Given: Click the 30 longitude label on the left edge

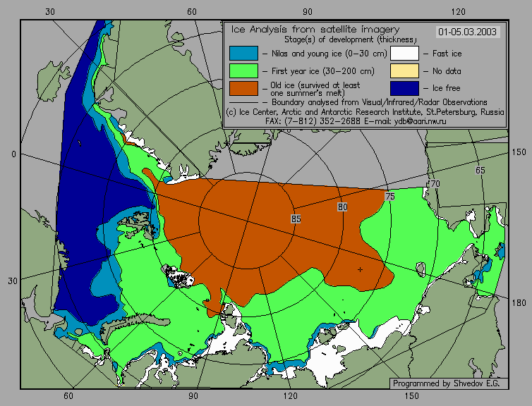Looking at the screenshot, I should click(x=13, y=281).
